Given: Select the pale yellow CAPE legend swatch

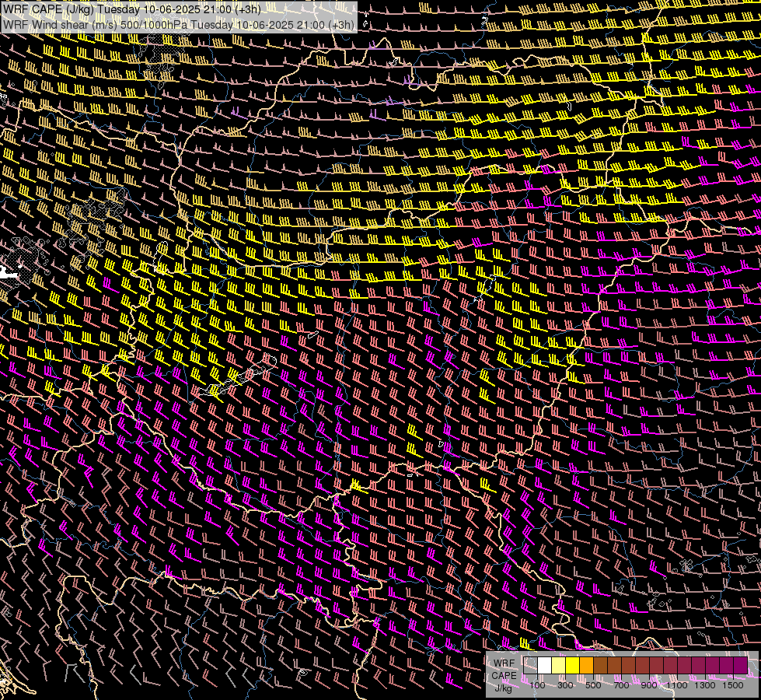Looking at the screenshot, I should [x=559, y=665].
